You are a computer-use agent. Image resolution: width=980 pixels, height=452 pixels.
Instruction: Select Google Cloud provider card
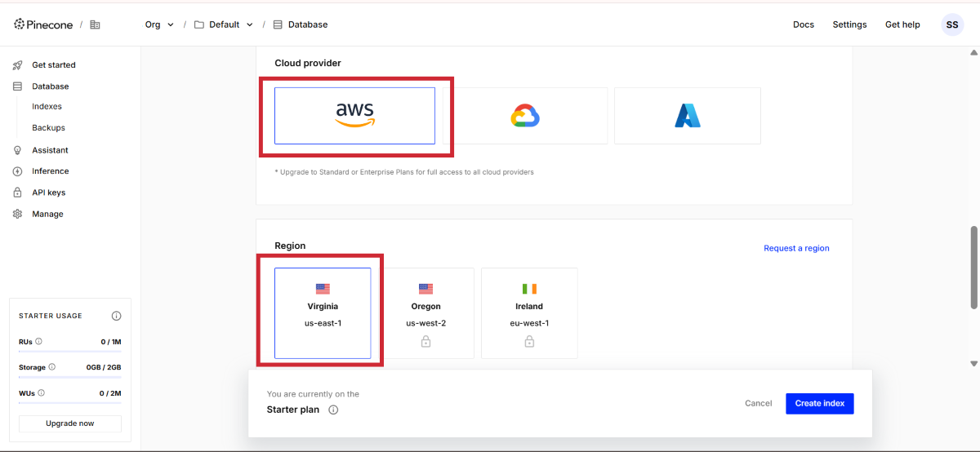[x=525, y=116]
